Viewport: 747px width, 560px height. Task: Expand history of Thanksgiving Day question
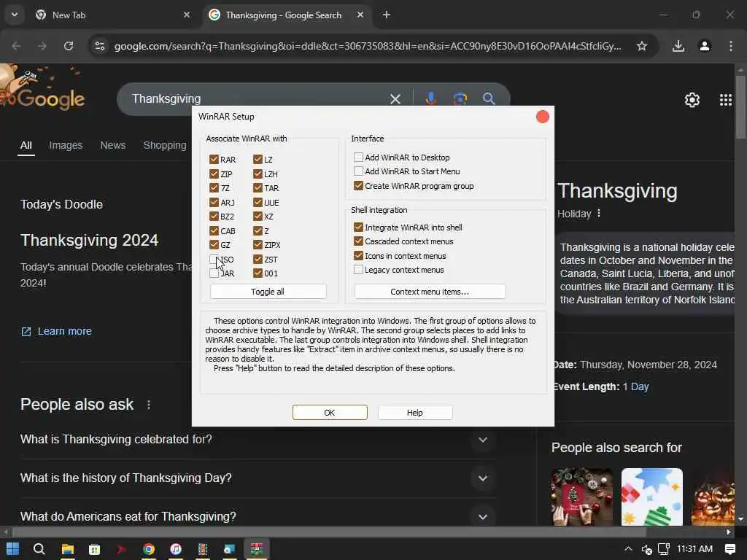(259, 478)
